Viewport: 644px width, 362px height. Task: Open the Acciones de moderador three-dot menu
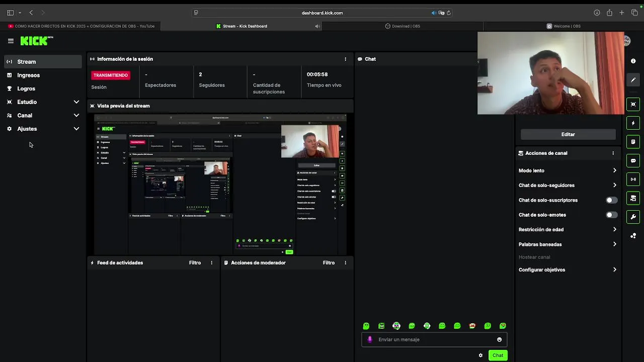tap(345, 262)
